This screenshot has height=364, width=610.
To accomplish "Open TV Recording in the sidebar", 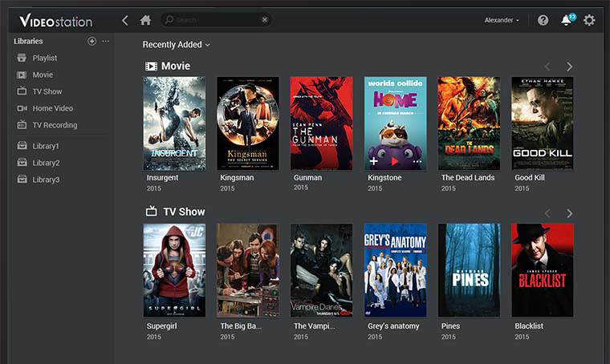I will click(x=54, y=125).
